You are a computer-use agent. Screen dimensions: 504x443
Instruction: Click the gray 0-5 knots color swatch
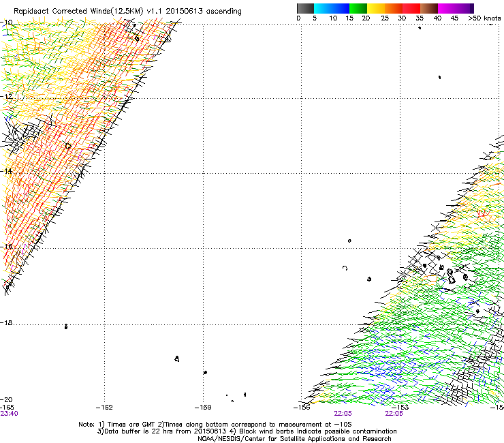coord(305,8)
